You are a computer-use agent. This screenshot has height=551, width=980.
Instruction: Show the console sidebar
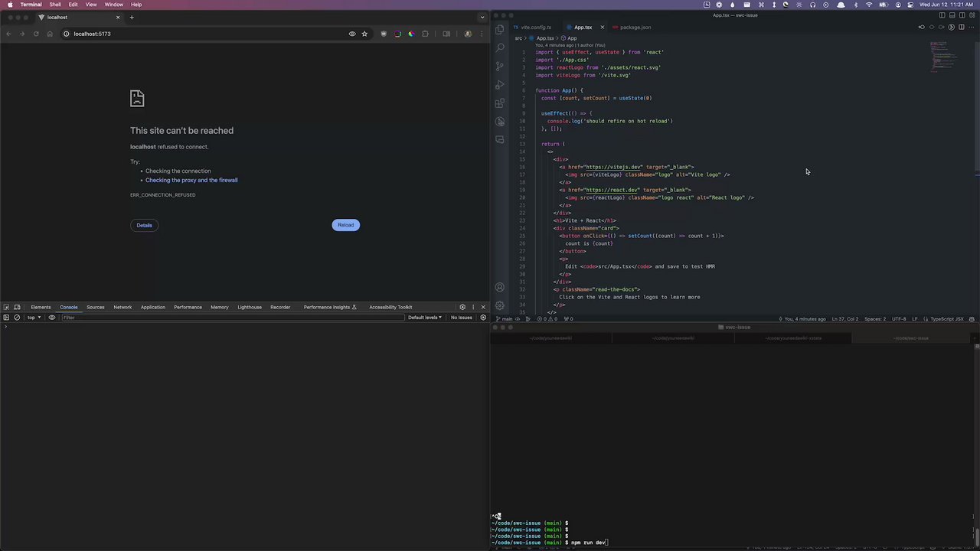point(6,318)
